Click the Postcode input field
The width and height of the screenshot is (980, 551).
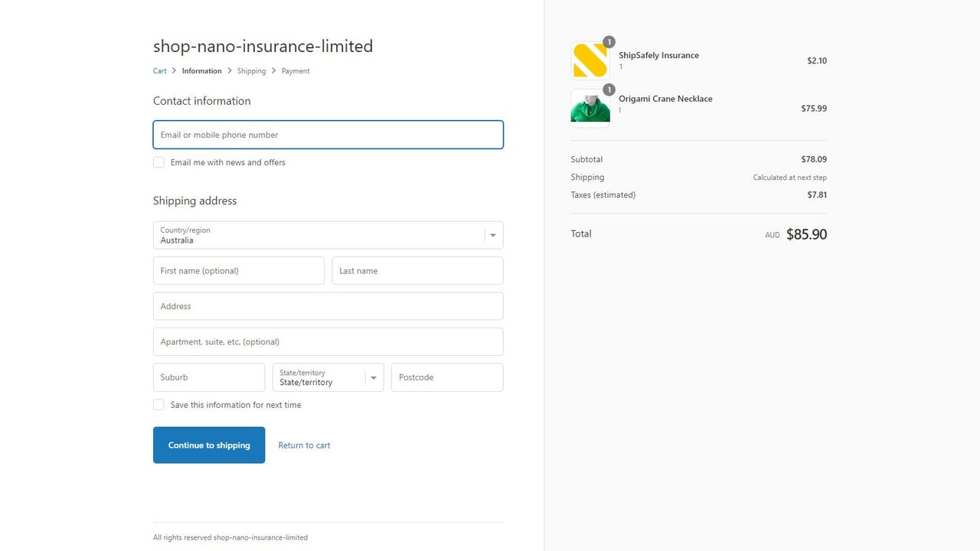tap(447, 377)
